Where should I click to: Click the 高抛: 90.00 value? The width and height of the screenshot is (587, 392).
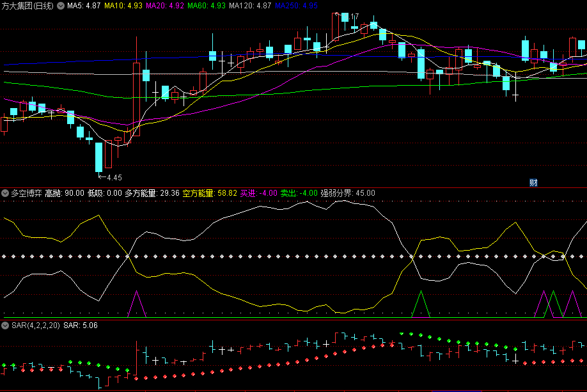click(x=65, y=193)
